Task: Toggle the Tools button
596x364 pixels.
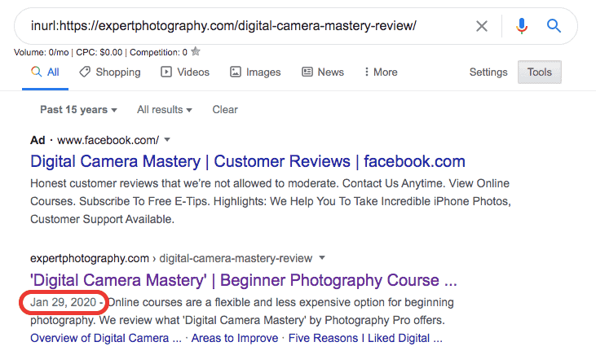Action: pos(540,72)
